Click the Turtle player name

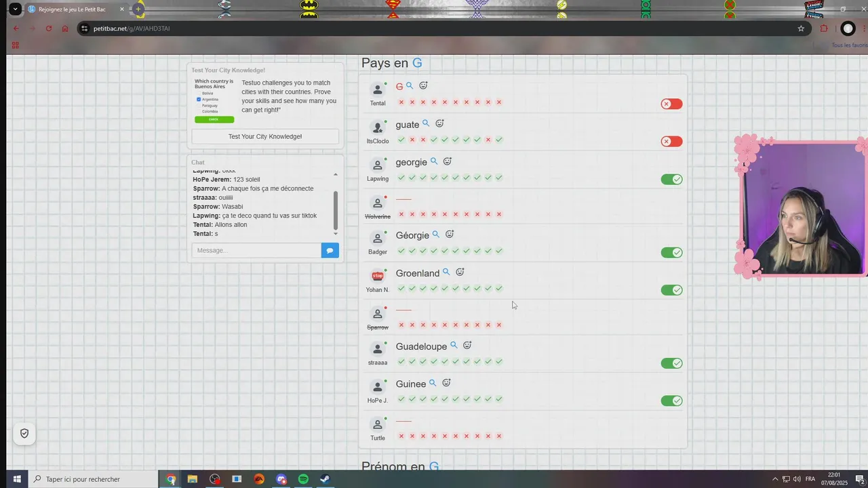point(378,438)
